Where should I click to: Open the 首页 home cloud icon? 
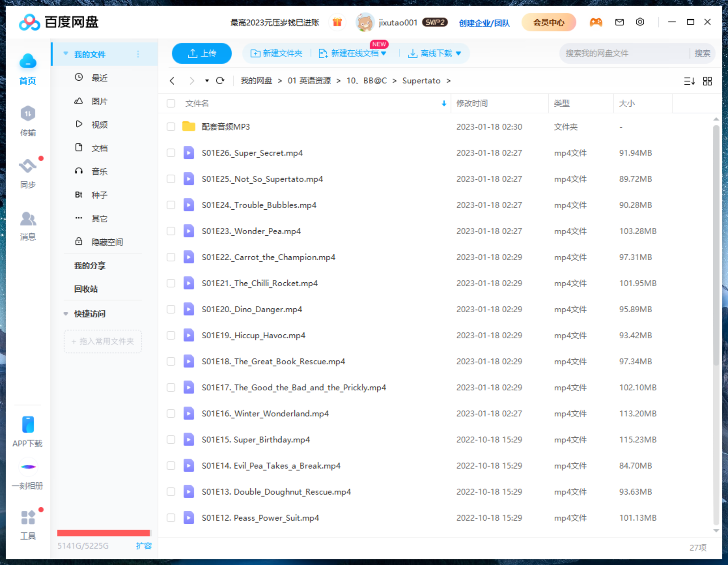pyautogui.click(x=28, y=61)
